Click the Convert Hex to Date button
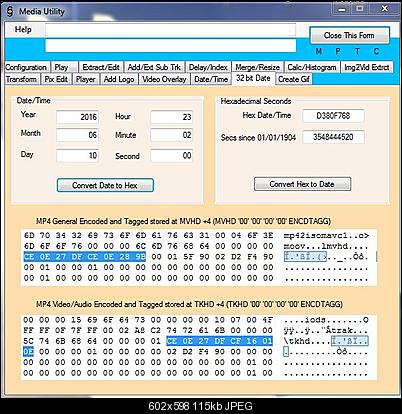 pyautogui.click(x=302, y=184)
